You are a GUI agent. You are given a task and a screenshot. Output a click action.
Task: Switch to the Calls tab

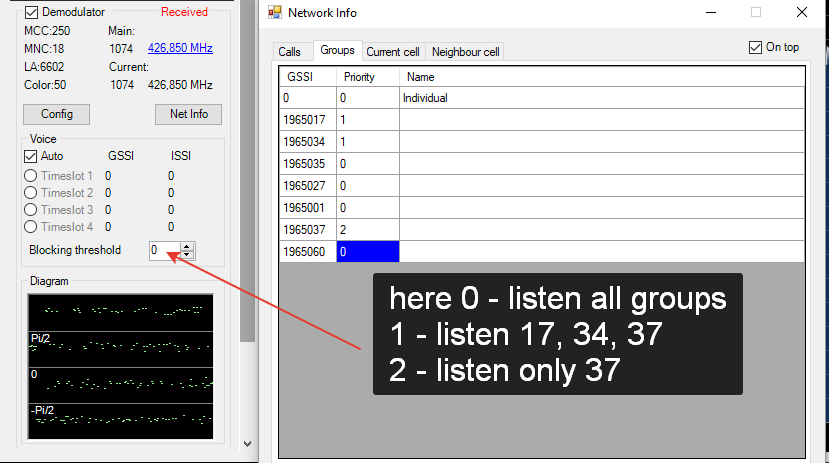click(x=290, y=52)
